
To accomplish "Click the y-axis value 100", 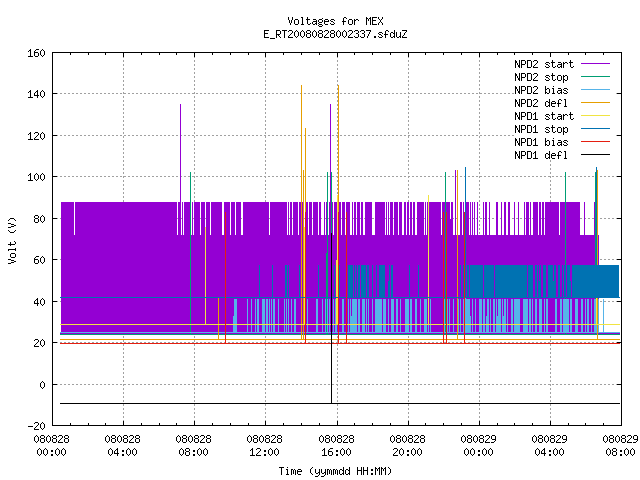I will [x=36, y=178].
